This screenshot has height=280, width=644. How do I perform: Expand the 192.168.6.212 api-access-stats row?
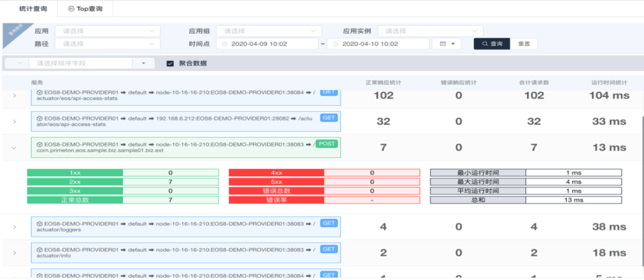click(15, 122)
